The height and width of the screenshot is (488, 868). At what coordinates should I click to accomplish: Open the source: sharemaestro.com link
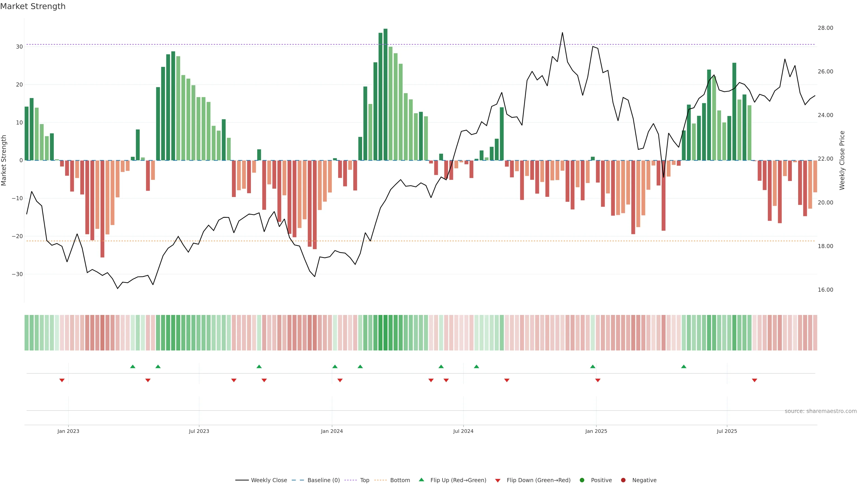tap(821, 411)
